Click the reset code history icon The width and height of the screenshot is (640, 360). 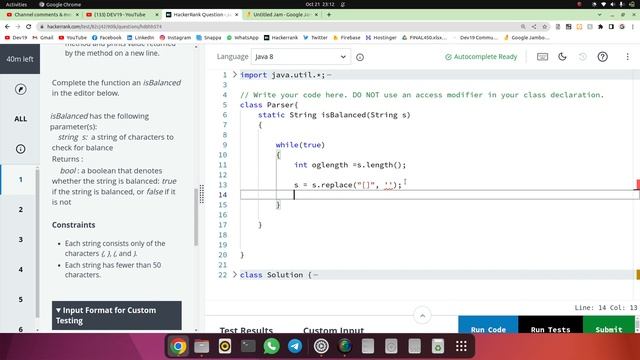[582, 57]
